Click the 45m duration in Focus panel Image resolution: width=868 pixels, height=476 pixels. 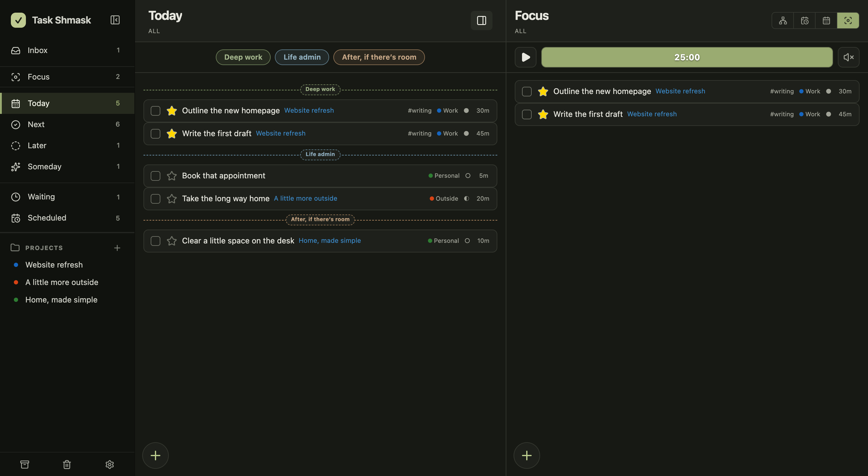coord(845,114)
